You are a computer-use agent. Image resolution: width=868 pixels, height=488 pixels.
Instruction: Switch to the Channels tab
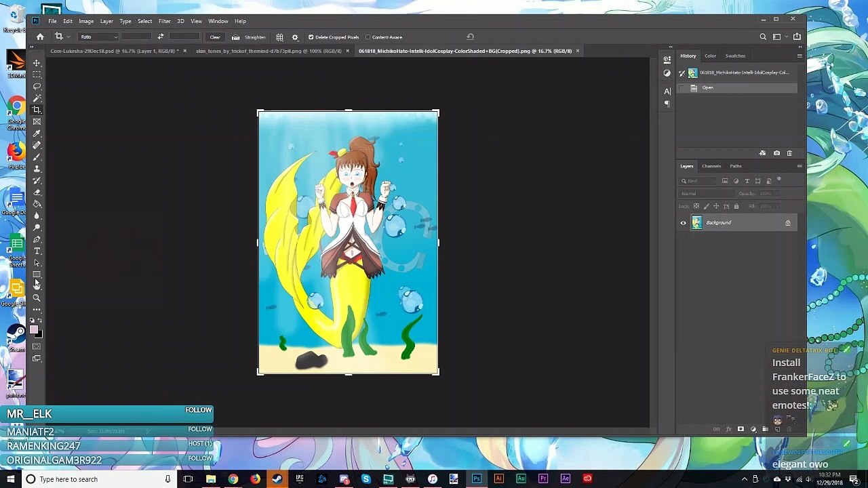[x=711, y=166]
